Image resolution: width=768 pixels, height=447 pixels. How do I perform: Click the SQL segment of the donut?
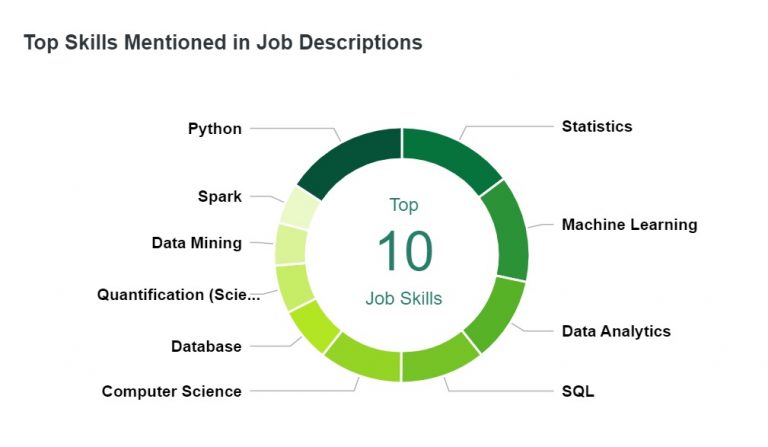click(x=437, y=359)
